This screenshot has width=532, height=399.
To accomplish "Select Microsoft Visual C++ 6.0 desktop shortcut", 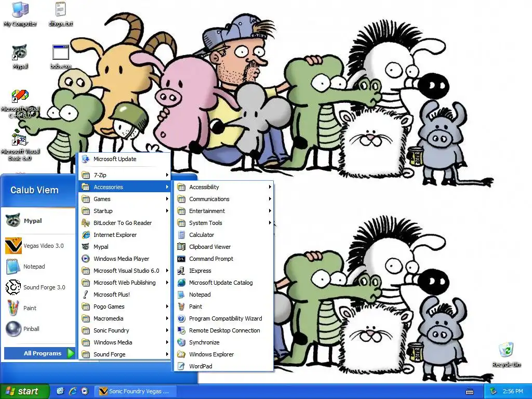I will 20,103.
